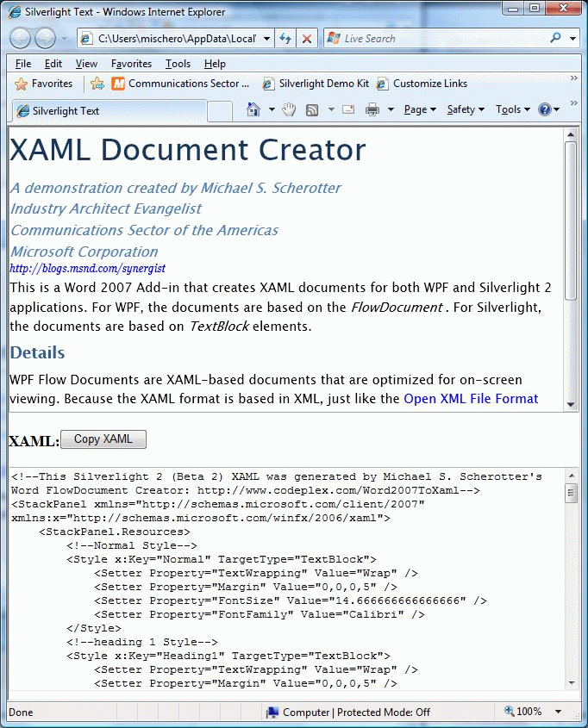Image resolution: width=588 pixels, height=728 pixels.
Task: Expand the Favorites bar overflow chevron
Action: (574, 78)
